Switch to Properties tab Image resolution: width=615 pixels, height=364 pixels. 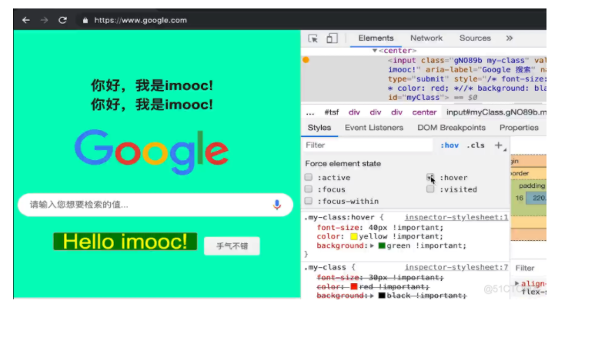click(519, 128)
